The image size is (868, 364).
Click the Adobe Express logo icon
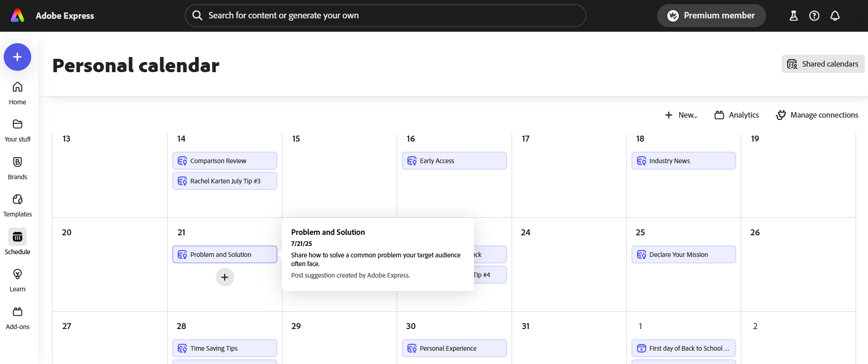pos(17,16)
